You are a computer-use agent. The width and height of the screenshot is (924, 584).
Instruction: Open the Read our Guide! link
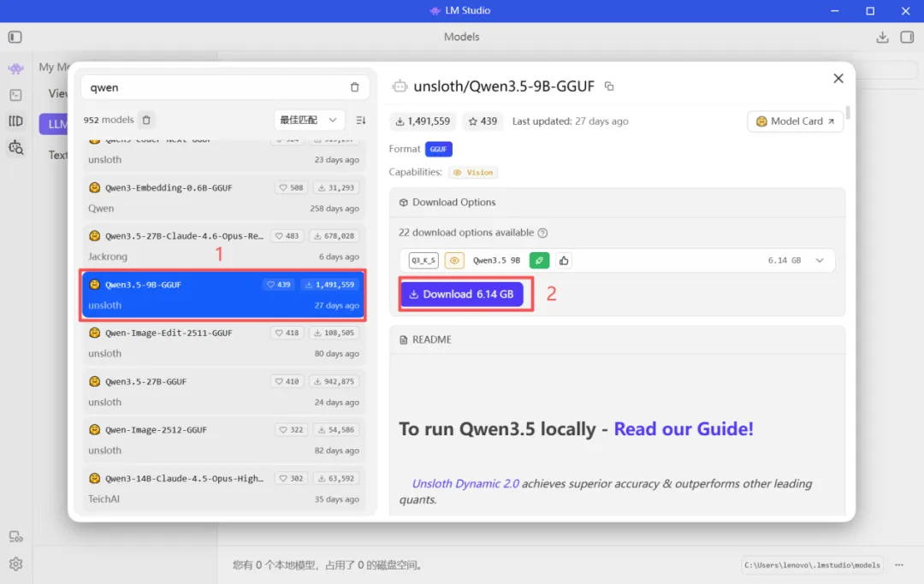pos(684,429)
